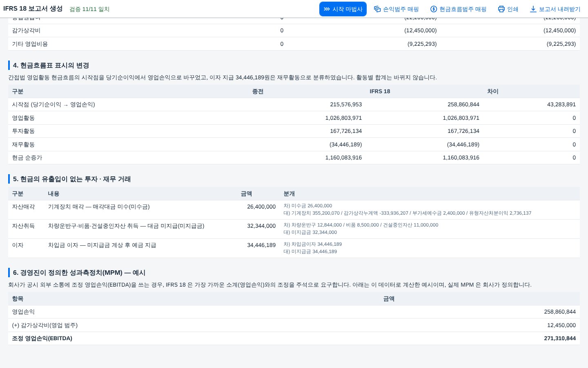Click the '종전' column header

[x=258, y=92]
